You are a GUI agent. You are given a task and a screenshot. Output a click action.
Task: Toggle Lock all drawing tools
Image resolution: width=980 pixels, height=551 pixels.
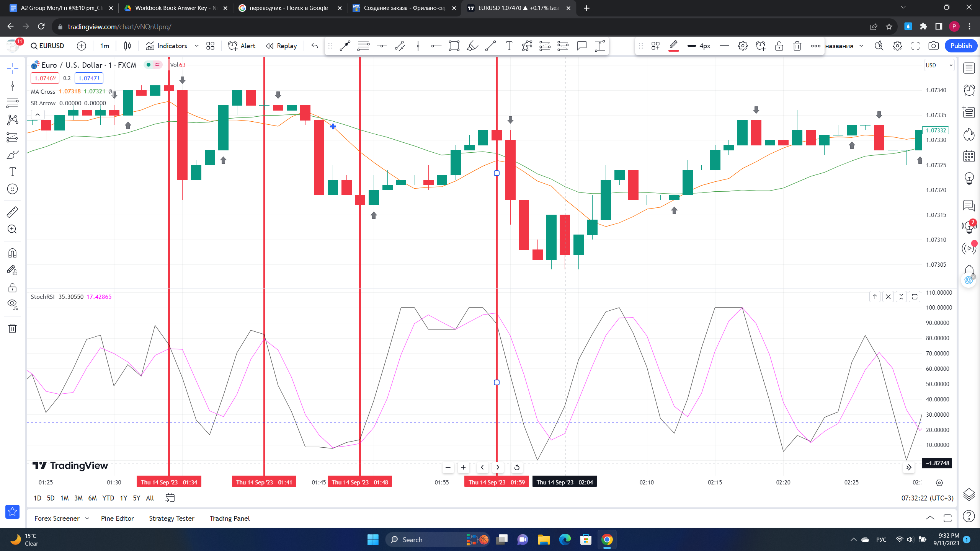pyautogui.click(x=12, y=288)
